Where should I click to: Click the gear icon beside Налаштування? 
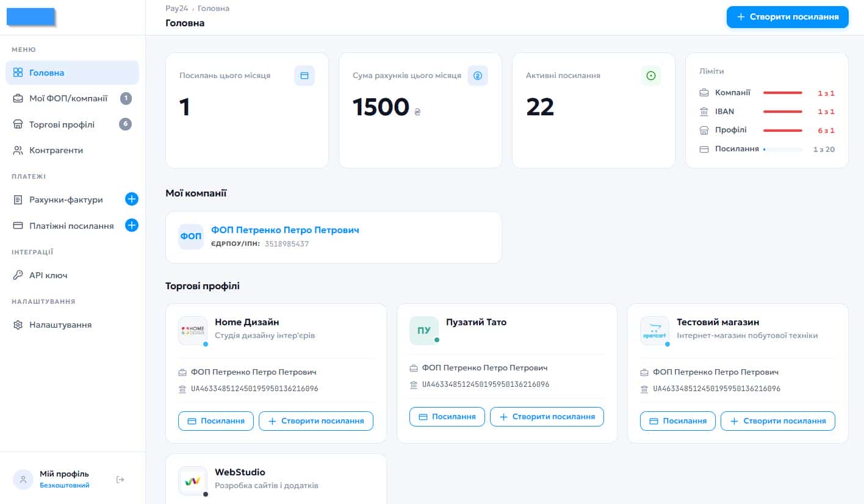pyautogui.click(x=18, y=325)
